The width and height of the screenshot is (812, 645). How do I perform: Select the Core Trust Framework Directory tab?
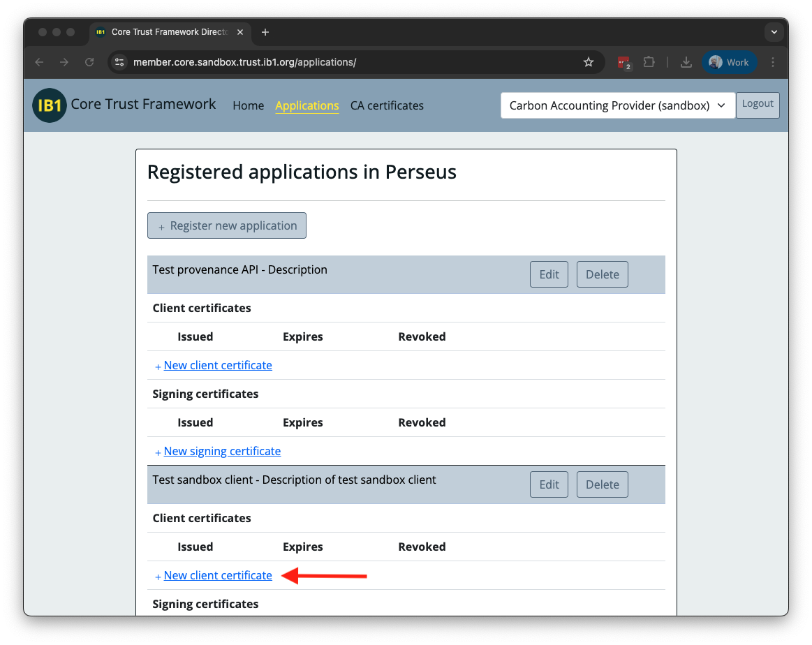click(170, 32)
